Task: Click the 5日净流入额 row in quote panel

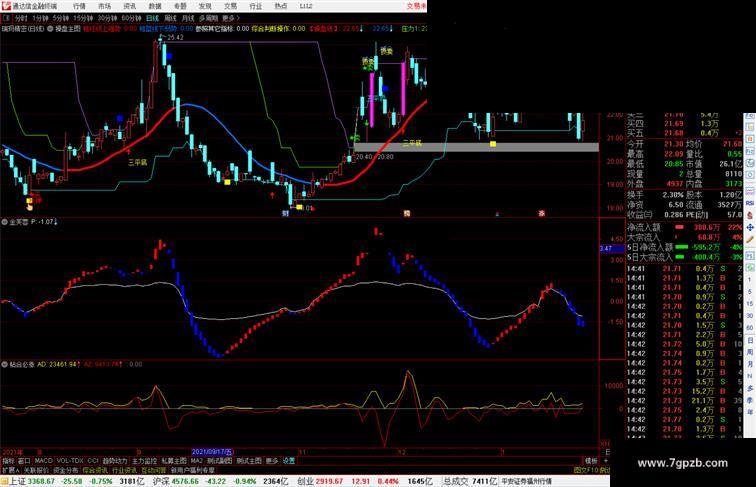Action: pyautogui.click(x=684, y=247)
